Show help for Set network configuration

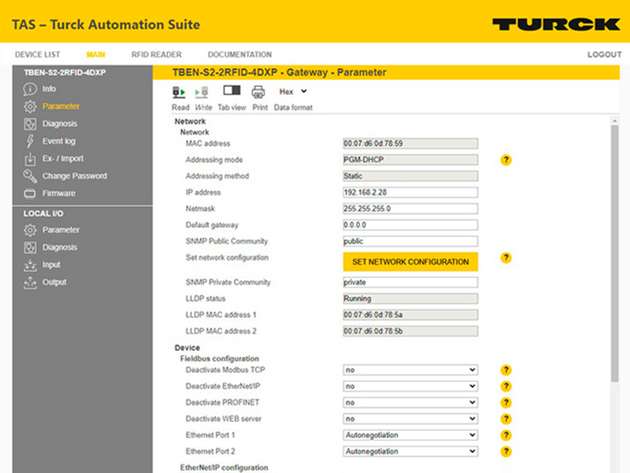click(506, 258)
